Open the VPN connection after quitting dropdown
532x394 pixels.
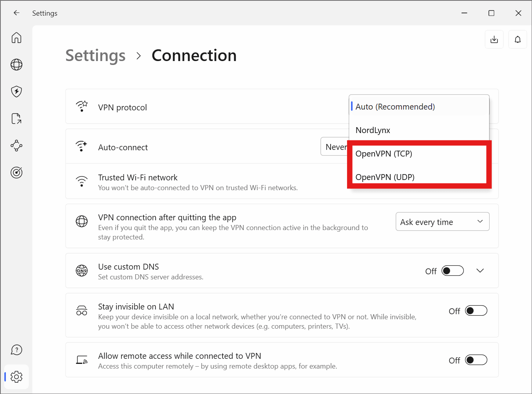[442, 221]
